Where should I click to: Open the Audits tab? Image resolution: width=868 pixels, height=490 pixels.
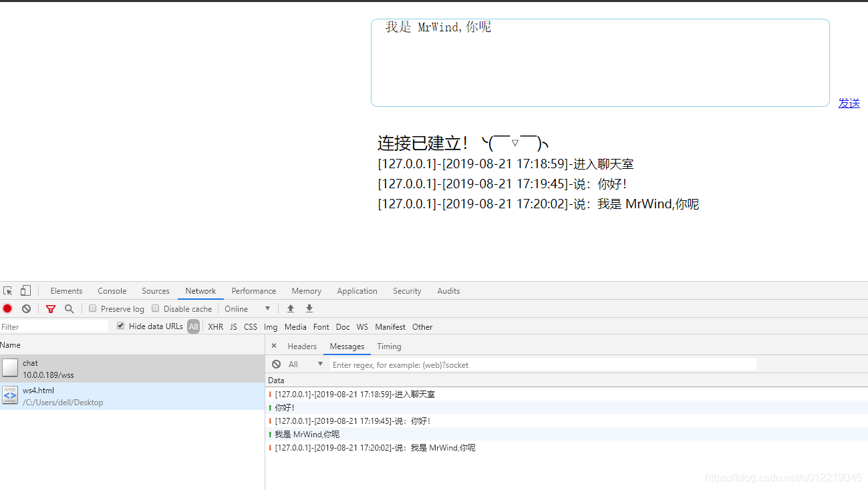(x=448, y=291)
